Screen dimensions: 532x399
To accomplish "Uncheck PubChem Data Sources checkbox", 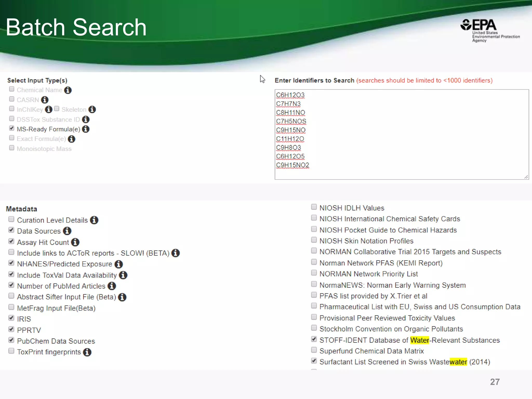I will [11, 340].
